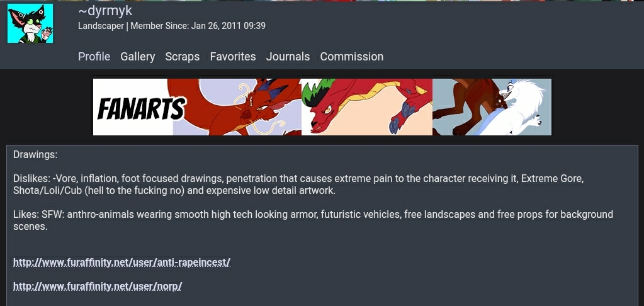Click the Landscaper user title
The width and height of the screenshot is (644, 306).
coord(101,26)
